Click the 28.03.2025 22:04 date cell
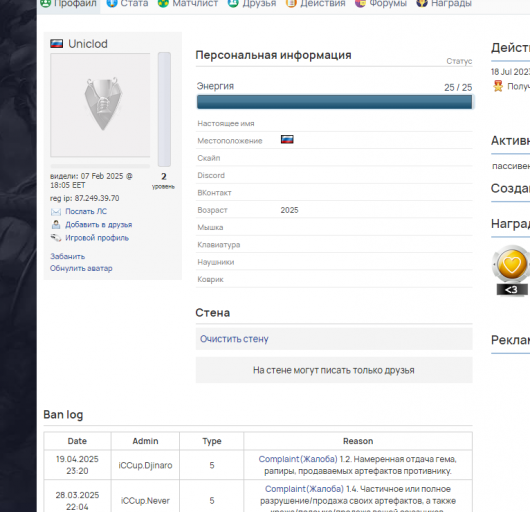The width and height of the screenshot is (530, 512). pyautogui.click(x=77, y=501)
